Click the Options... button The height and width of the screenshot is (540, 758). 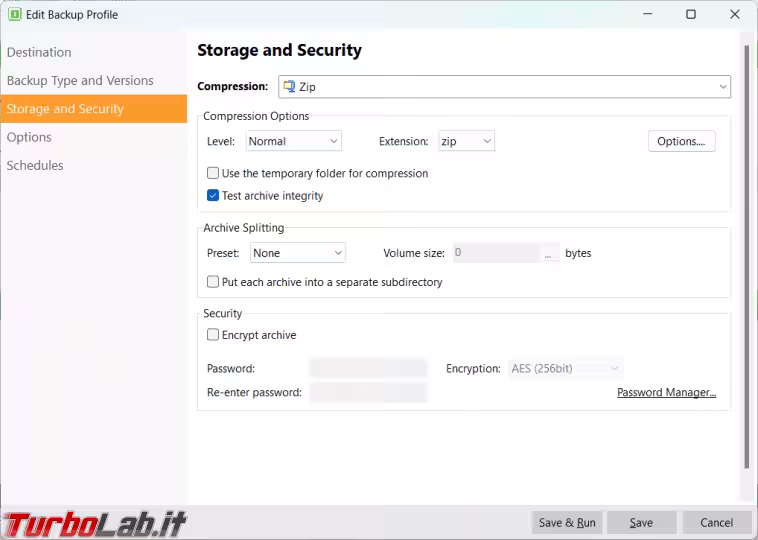tap(681, 141)
